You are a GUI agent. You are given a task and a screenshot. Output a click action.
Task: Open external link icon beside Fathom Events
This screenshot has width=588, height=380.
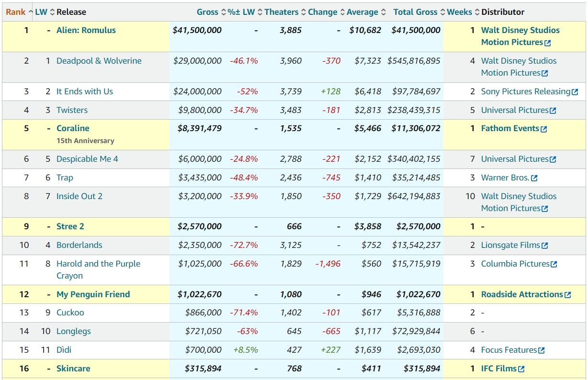coord(544,129)
